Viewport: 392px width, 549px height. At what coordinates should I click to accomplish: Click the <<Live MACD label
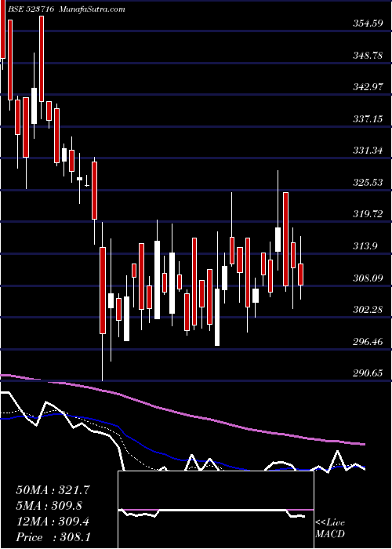coord(330,529)
